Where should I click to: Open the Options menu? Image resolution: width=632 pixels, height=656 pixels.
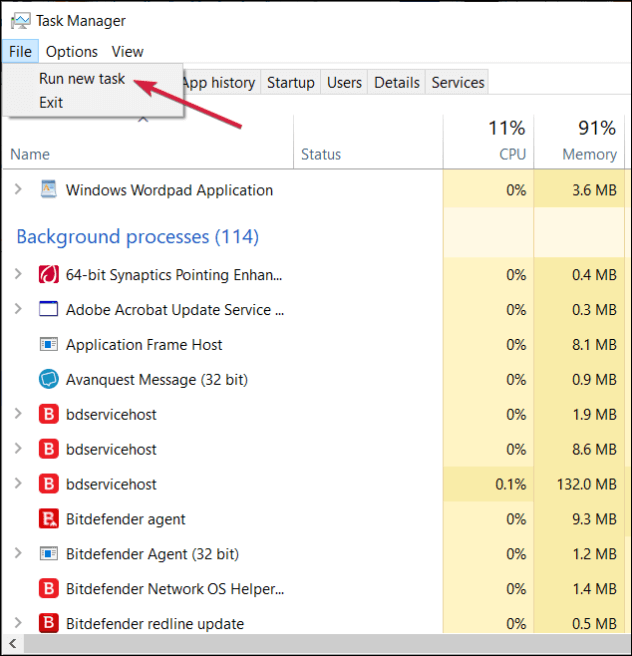(72, 51)
